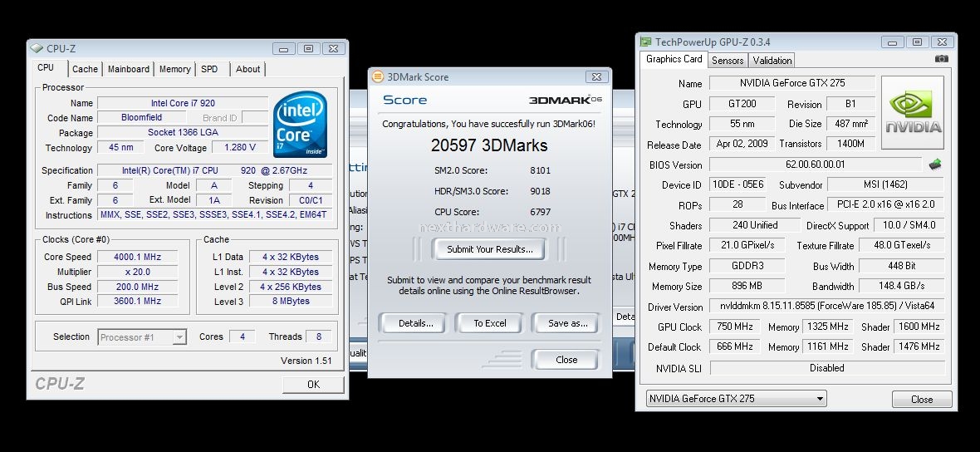Click OK in the CPU-Z window
Screen dimensions: 980x452
tap(313, 385)
